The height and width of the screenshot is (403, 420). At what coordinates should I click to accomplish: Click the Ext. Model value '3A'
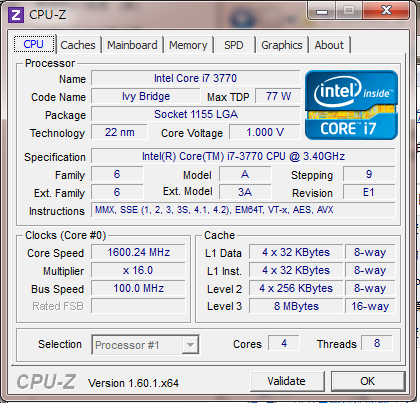[x=245, y=192]
